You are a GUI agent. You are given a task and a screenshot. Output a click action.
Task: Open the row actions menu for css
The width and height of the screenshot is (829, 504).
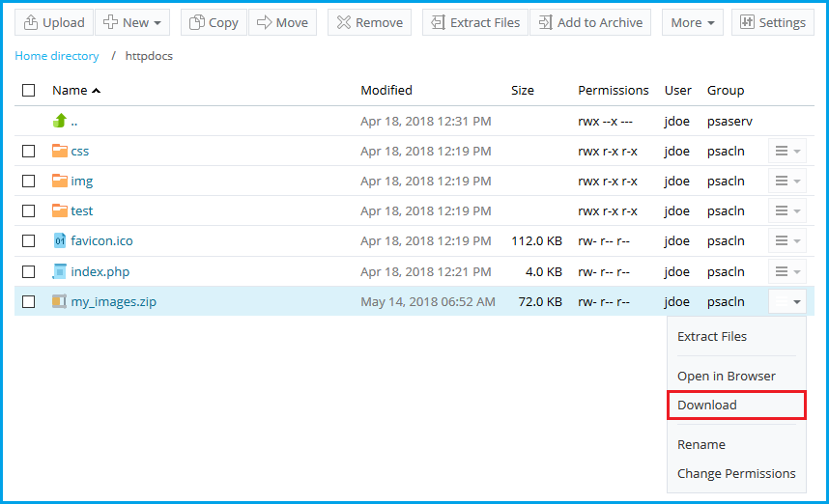[x=787, y=152]
